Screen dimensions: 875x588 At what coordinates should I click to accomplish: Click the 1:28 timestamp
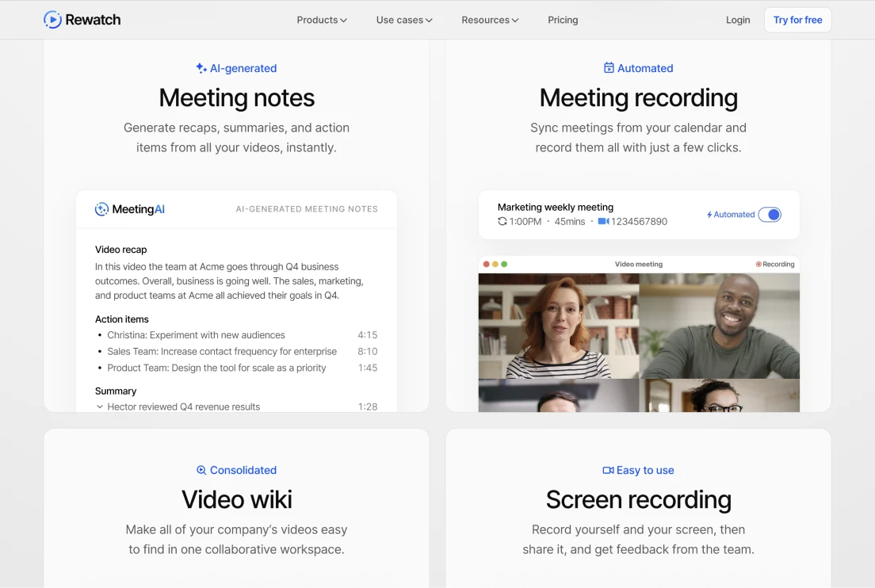[x=367, y=407]
